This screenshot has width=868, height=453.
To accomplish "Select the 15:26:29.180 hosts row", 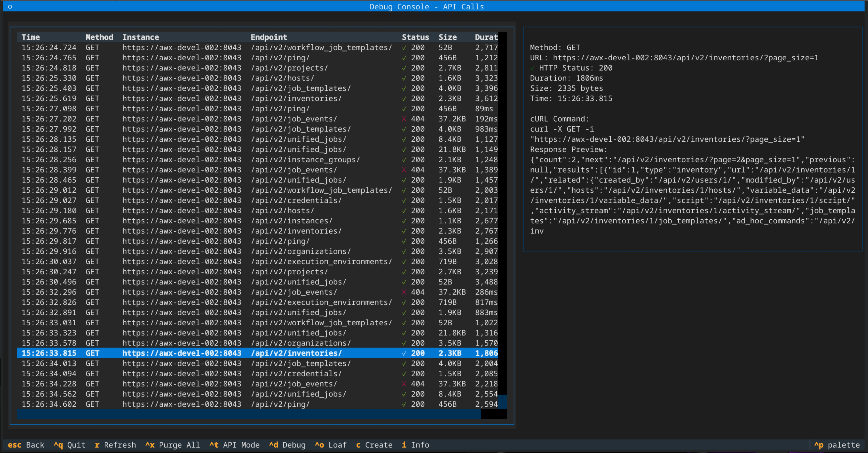I will (257, 210).
